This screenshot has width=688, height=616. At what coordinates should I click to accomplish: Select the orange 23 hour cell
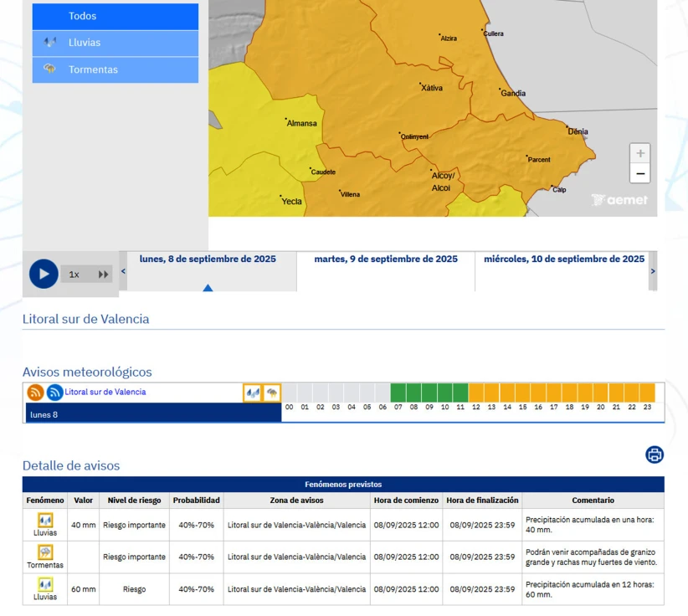click(647, 393)
